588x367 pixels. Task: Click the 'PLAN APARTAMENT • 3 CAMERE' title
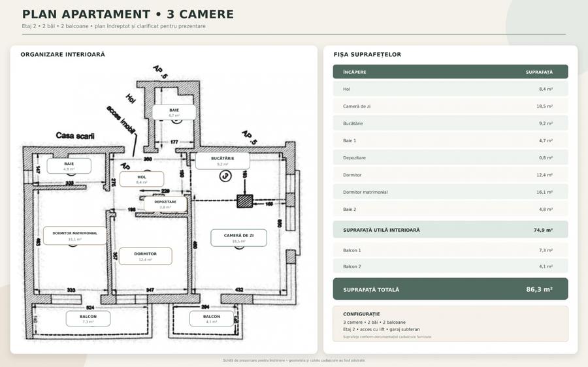[x=128, y=14]
